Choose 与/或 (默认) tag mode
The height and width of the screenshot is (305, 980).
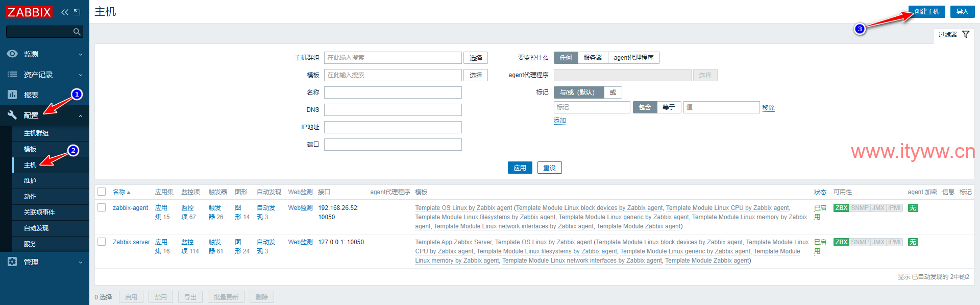(579, 92)
